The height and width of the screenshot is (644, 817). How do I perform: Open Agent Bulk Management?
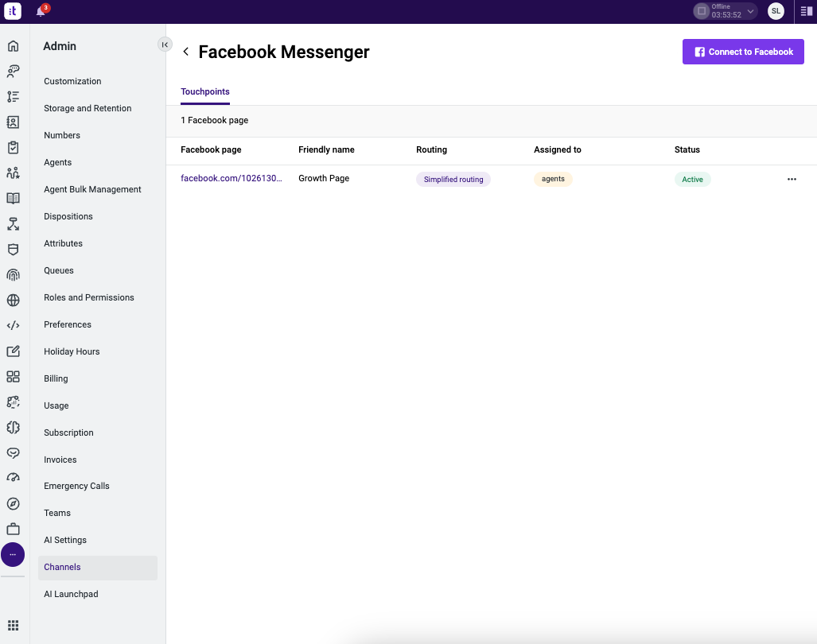pyautogui.click(x=92, y=189)
